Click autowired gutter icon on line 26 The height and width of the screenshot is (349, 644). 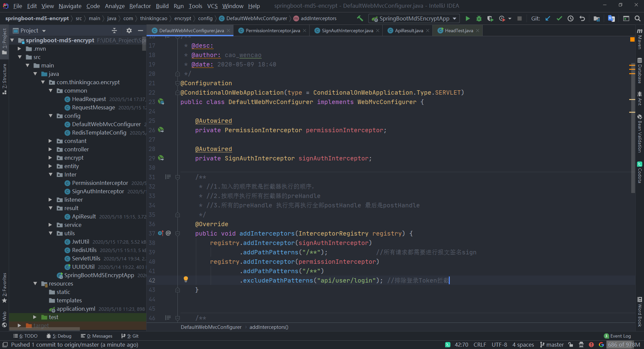pyautogui.click(x=161, y=130)
